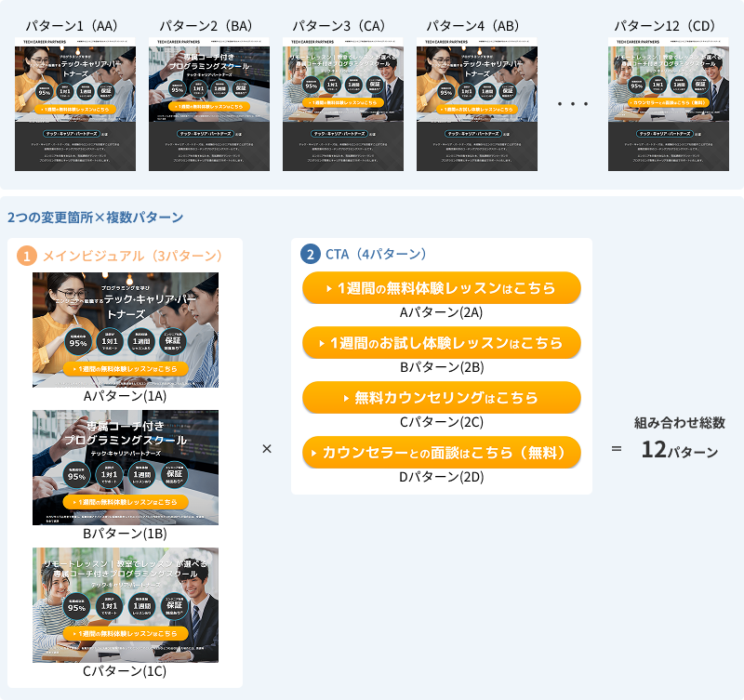The height and width of the screenshot is (700, 744).
Task: Click the カウンセラーとの面談はこちら（無料） button
Action: 441,453
